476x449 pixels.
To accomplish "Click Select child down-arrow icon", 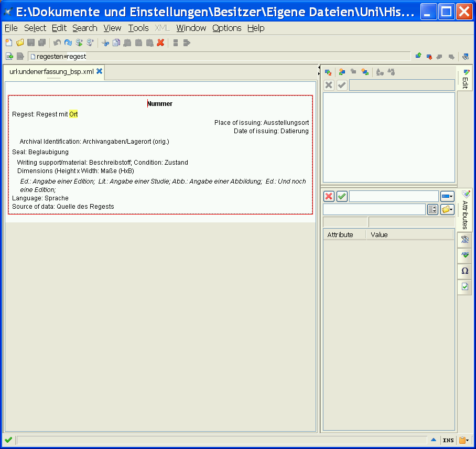I will click(x=429, y=57).
